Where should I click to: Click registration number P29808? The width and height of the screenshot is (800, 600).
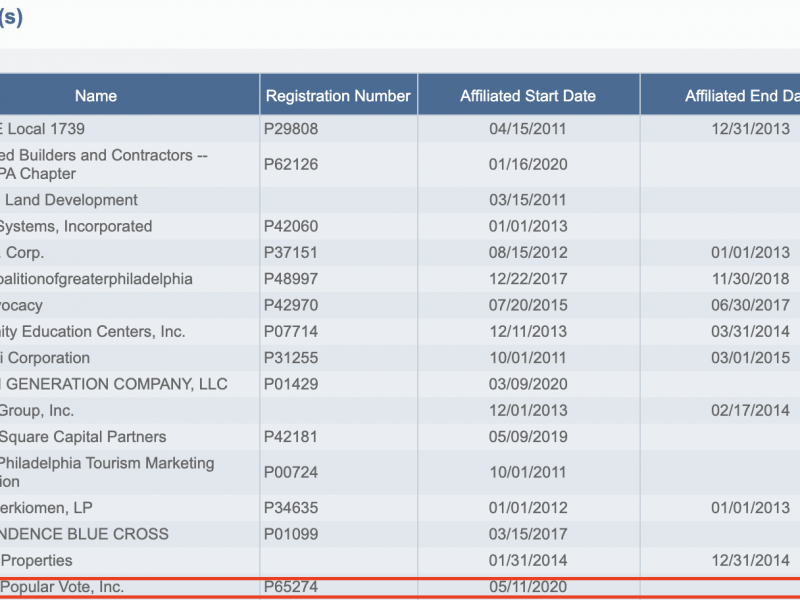290,129
